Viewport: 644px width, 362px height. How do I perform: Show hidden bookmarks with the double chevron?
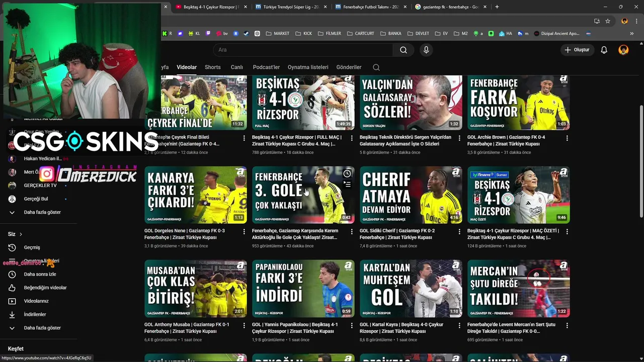click(x=632, y=34)
